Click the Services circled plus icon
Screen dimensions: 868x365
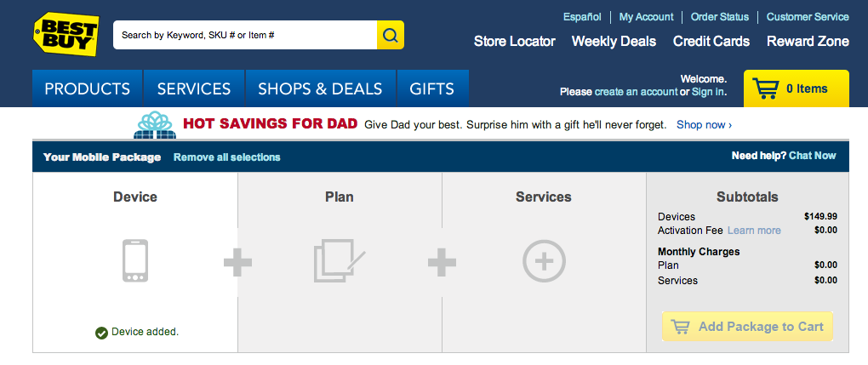pyautogui.click(x=544, y=261)
